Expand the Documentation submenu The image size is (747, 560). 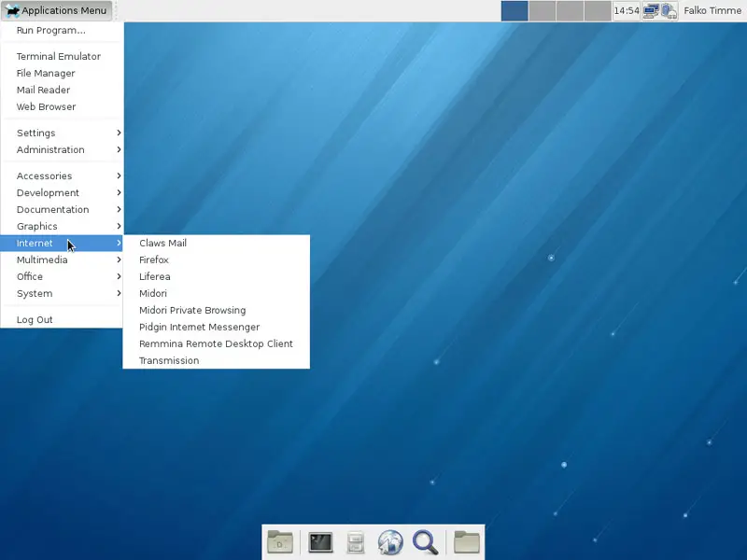pos(62,209)
